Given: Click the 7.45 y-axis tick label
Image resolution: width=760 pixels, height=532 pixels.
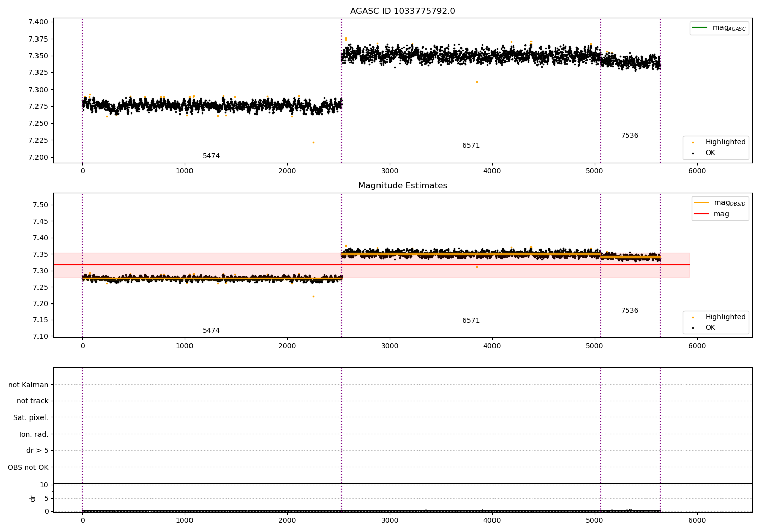Looking at the screenshot, I should tap(41, 221).
